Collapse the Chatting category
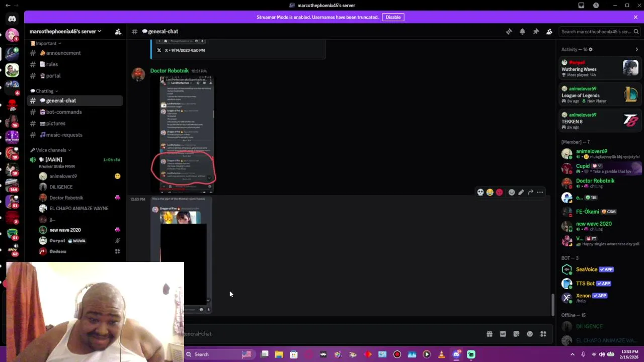The width and height of the screenshot is (644, 362). point(44,91)
